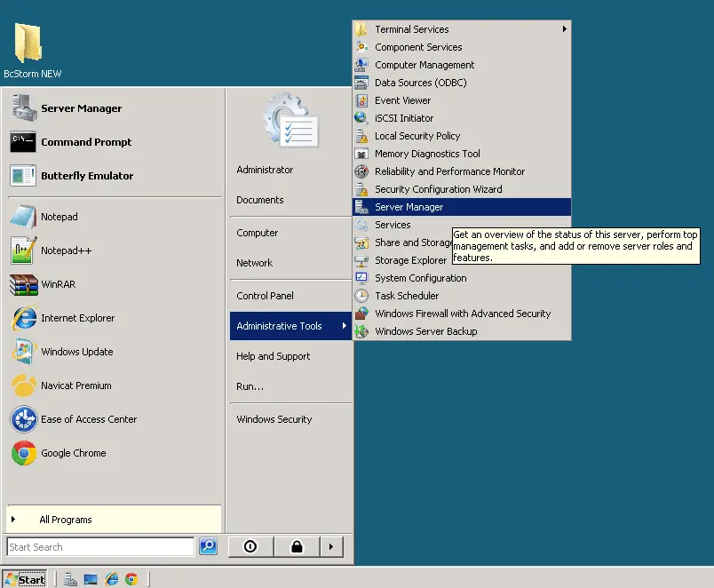Click the Show Desktop quick launch icon
Viewport: 714px width, 588px height.
[x=91, y=579]
